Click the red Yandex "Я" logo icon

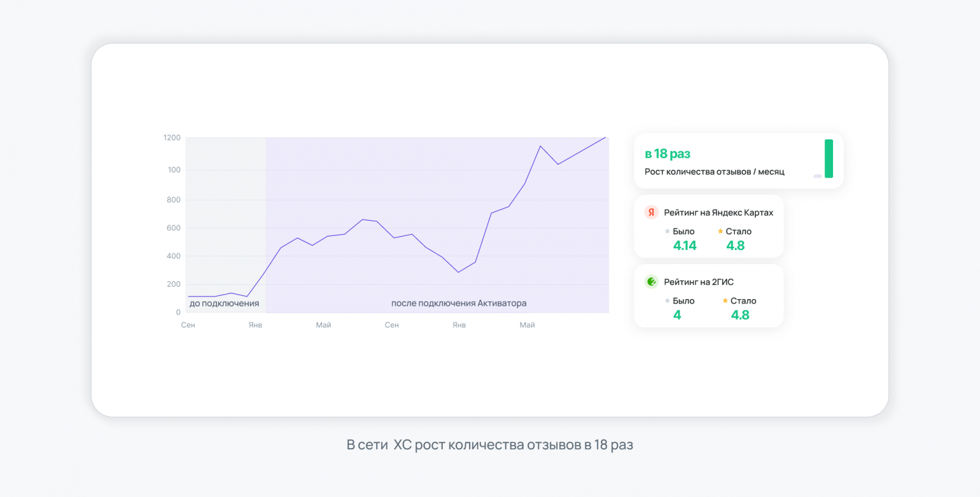(651, 213)
